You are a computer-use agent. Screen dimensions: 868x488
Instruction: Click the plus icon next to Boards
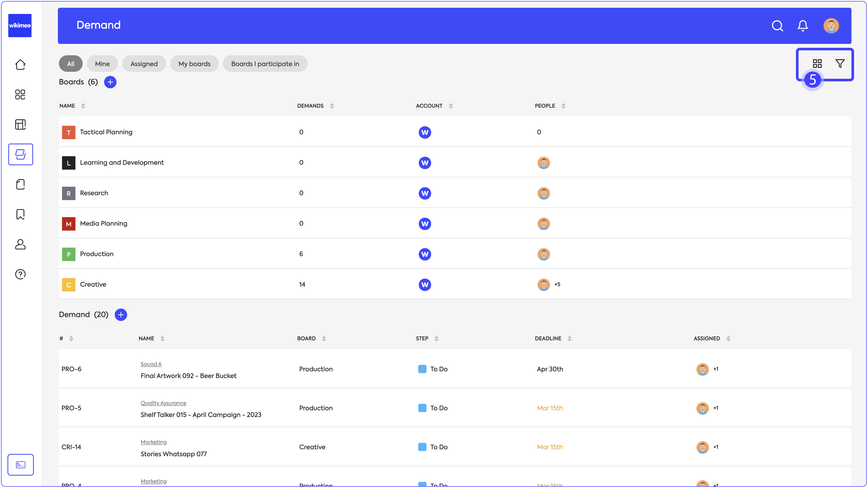coord(110,82)
